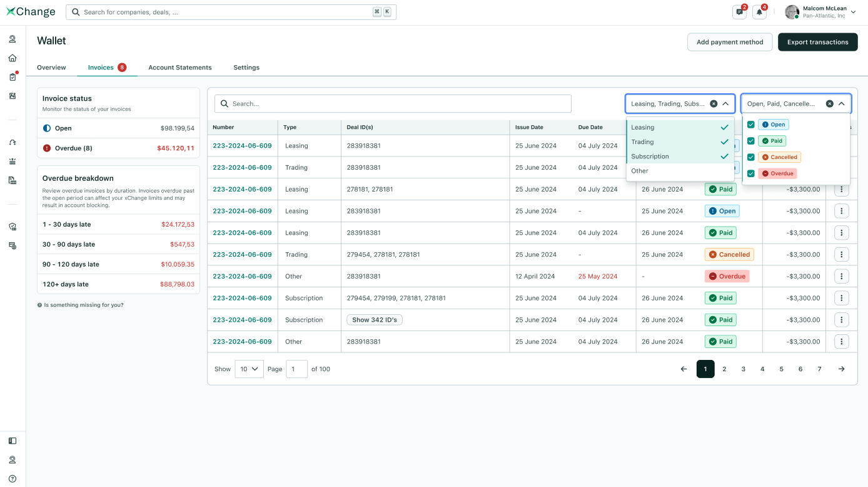
Task: Collapse the invoice type filter dropdown
Action: (725, 104)
